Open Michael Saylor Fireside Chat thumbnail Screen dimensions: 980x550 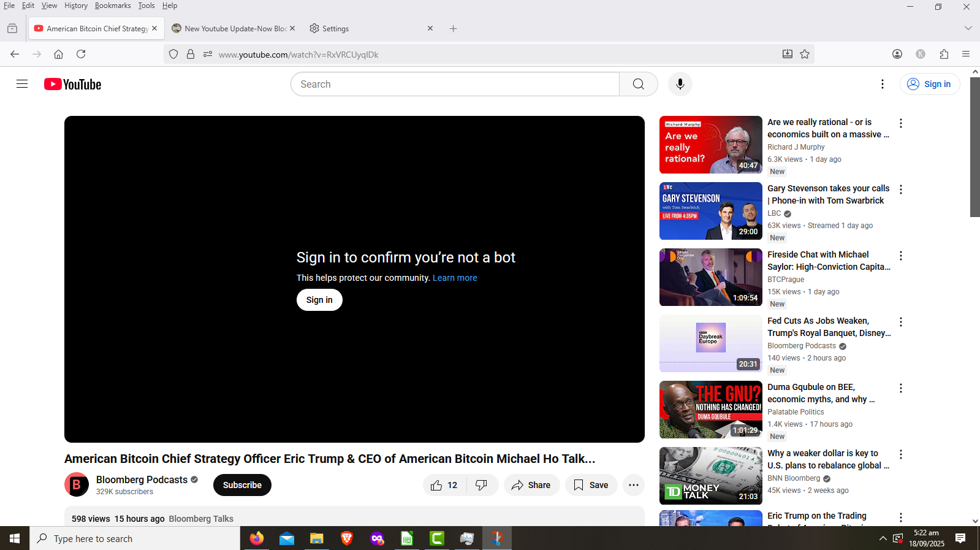[x=710, y=277]
